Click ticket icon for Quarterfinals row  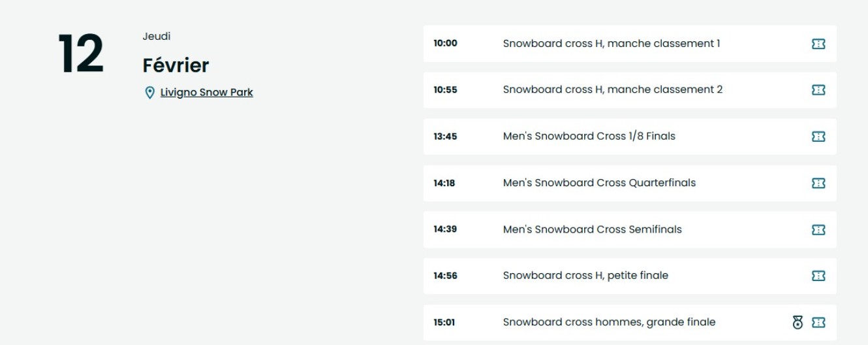pos(818,184)
